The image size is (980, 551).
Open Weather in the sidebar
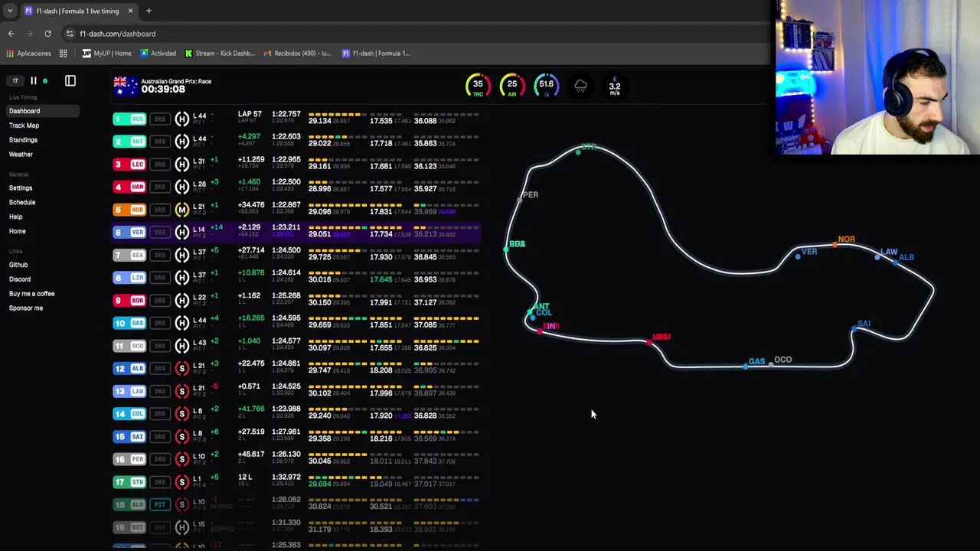[x=21, y=155]
